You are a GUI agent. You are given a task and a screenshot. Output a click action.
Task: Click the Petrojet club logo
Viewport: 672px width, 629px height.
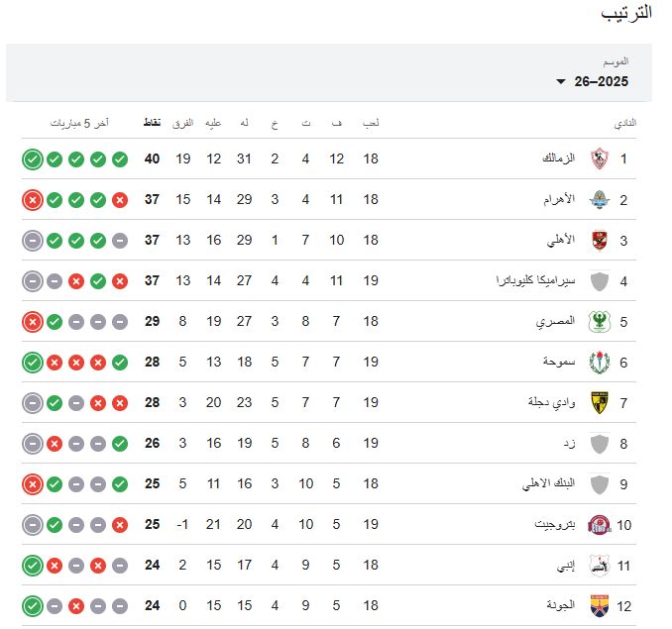point(599,524)
